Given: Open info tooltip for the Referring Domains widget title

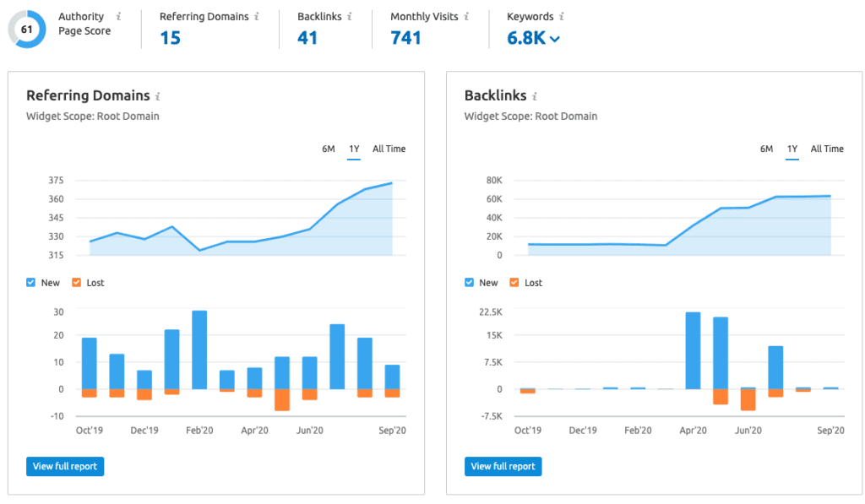Looking at the screenshot, I should point(157,96).
